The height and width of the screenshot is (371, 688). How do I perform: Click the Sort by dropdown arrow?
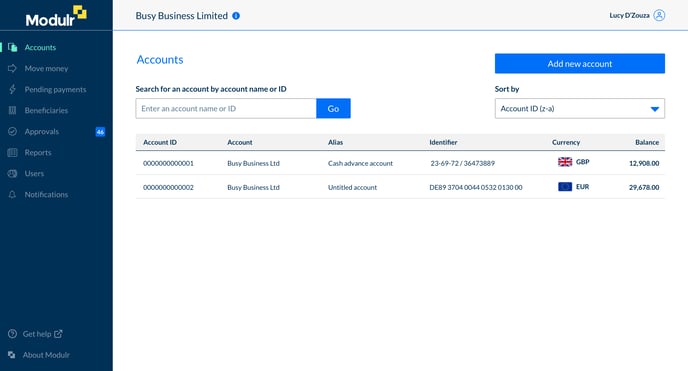coord(655,109)
